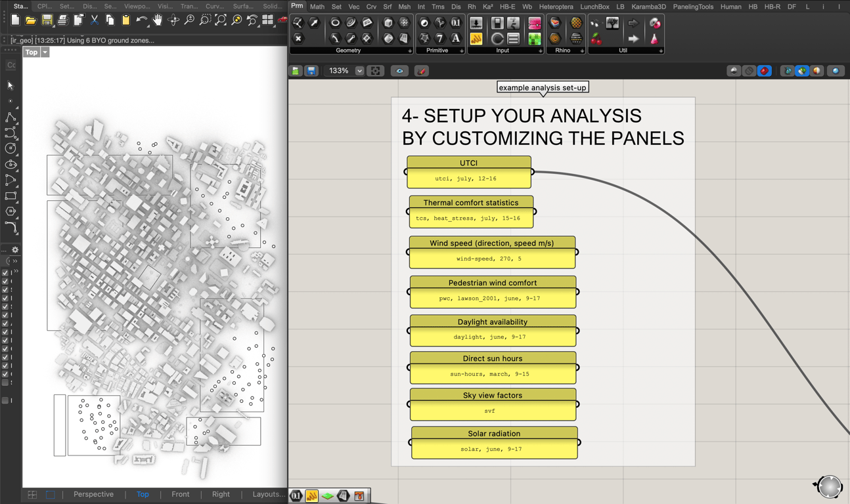Create a new Rhino document
Screen dimensions: 850x504
click(x=15, y=20)
